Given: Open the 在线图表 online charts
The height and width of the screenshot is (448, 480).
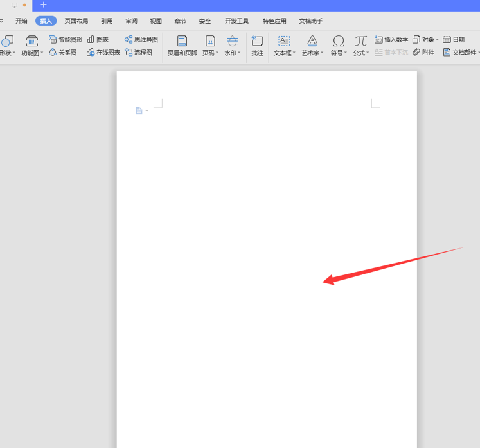Looking at the screenshot, I should click(x=103, y=53).
